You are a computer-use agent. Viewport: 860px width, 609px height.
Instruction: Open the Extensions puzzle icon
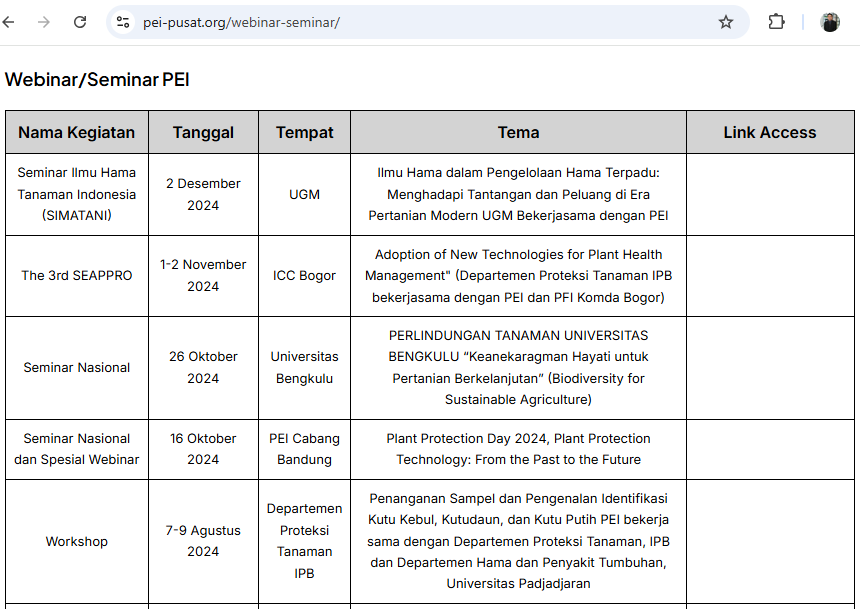(776, 22)
